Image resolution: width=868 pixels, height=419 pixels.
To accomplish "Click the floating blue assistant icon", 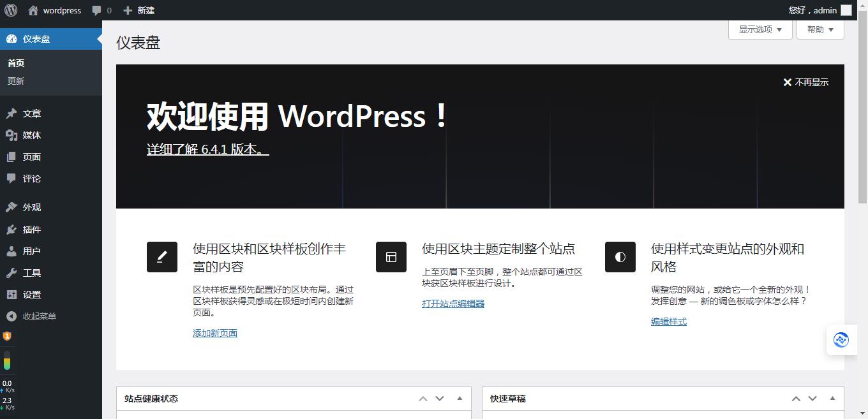I will point(841,340).
